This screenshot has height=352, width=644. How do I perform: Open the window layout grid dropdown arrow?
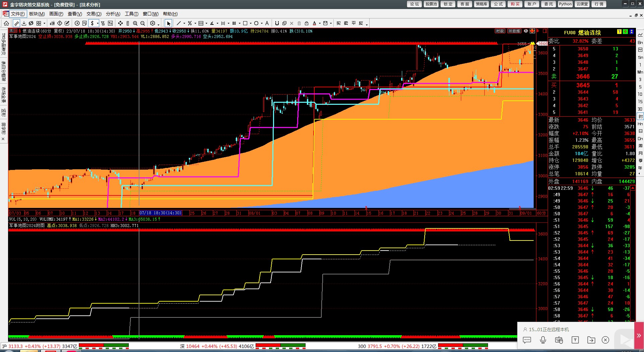tap(44, 24)
